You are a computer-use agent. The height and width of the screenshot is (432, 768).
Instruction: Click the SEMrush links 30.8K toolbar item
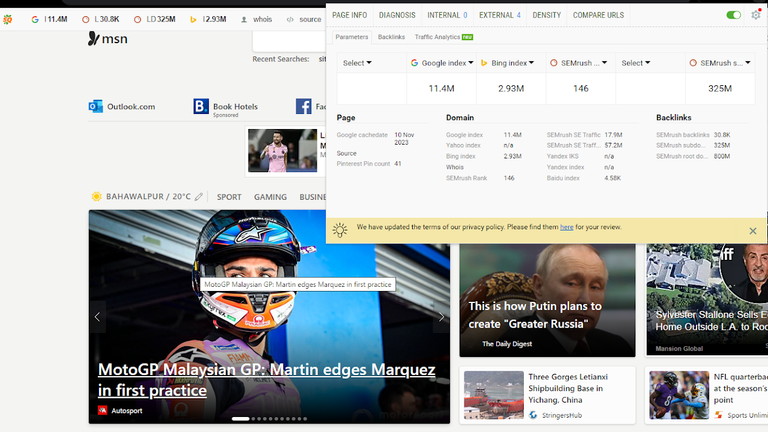100,20
